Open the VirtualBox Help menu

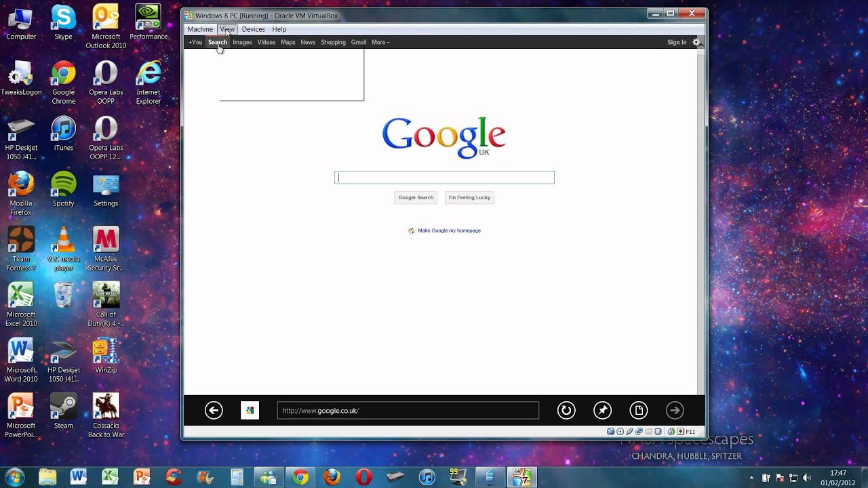(x=279, y=29)
